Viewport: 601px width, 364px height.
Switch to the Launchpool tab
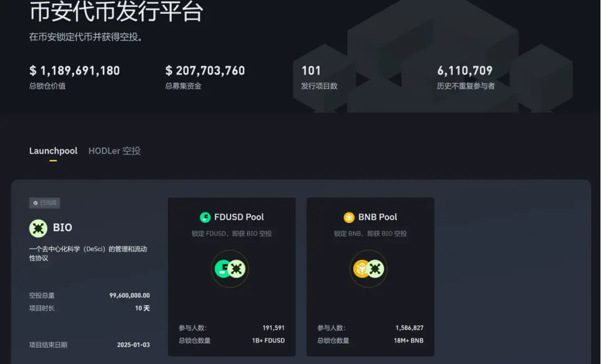click(x=53, y=151)
